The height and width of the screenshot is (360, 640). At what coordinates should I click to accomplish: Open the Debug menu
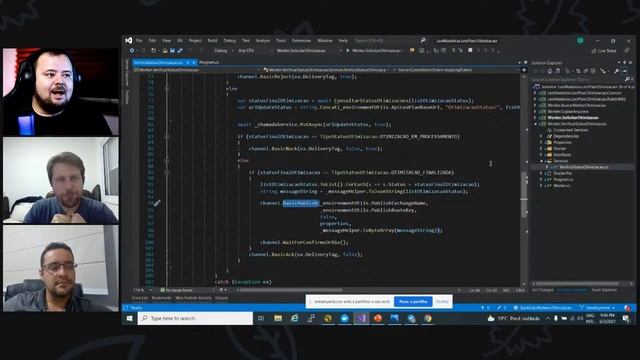click(x=230, y=41)
